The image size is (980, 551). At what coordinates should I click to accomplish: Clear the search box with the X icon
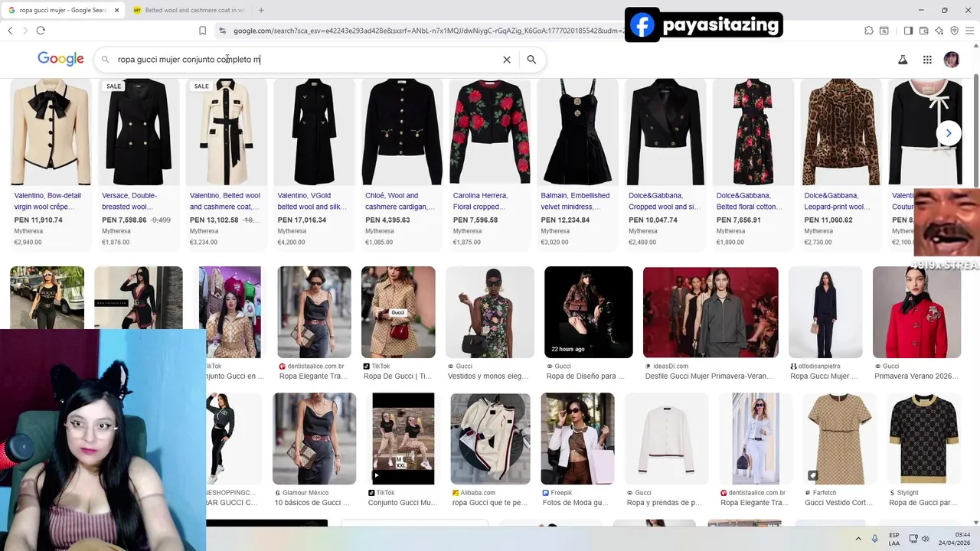pyautogui.click(x=506, y=60)
